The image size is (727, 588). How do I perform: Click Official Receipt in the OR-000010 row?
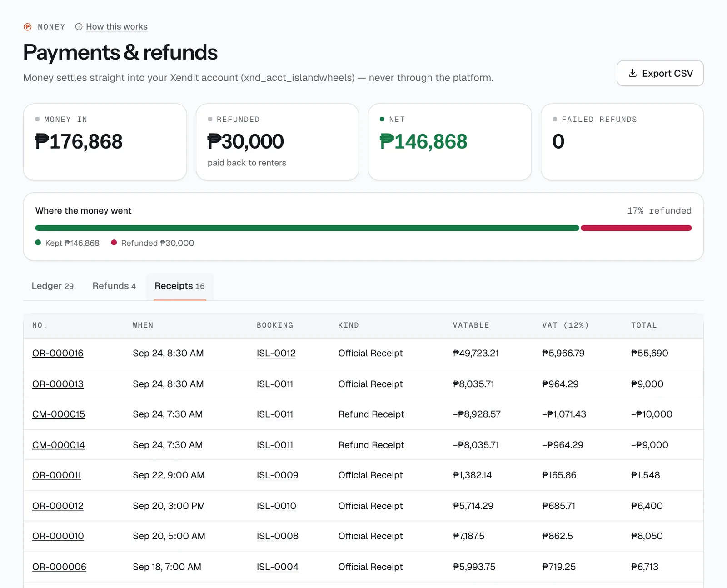pyautogui.click(x=370, y=536)
